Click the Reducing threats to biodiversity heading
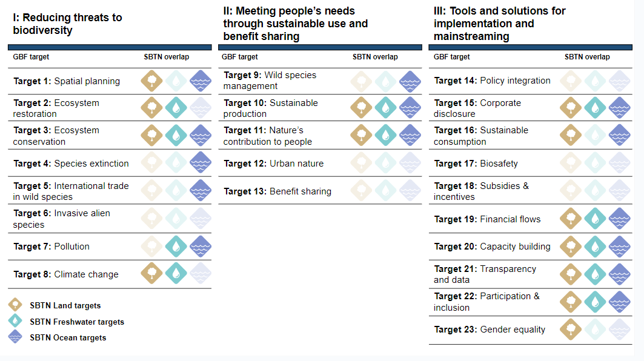The width and height of the screenshot is (644, 361). pyautogui.click(x=67, y=24)
